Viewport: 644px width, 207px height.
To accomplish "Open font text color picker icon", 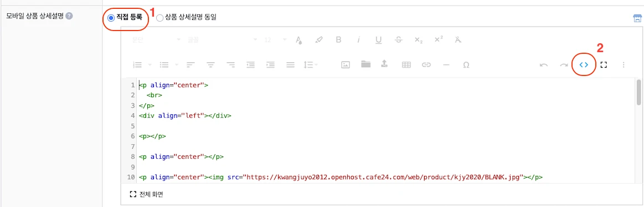I will [299, 40].
